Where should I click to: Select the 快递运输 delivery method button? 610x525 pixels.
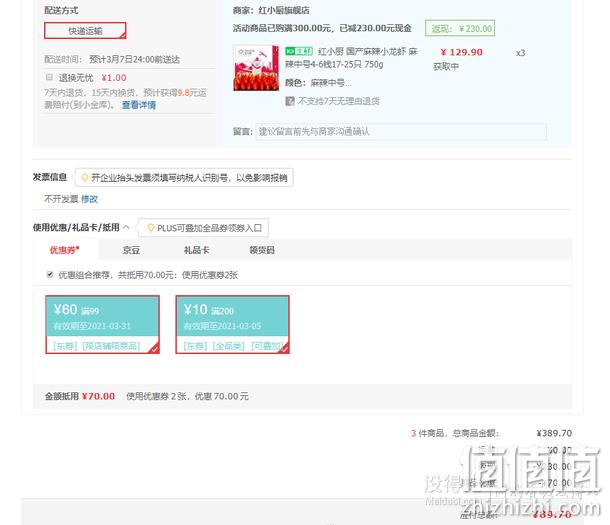(x=85, y=31)
